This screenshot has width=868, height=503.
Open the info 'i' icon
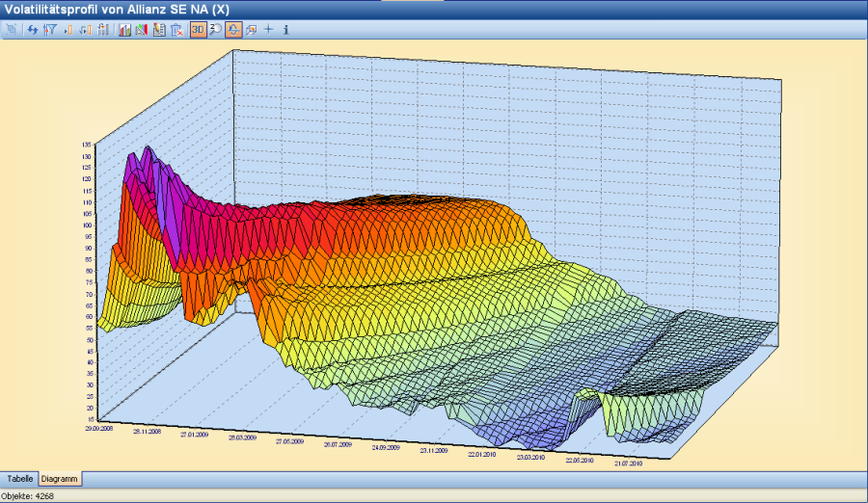[285, 30]
